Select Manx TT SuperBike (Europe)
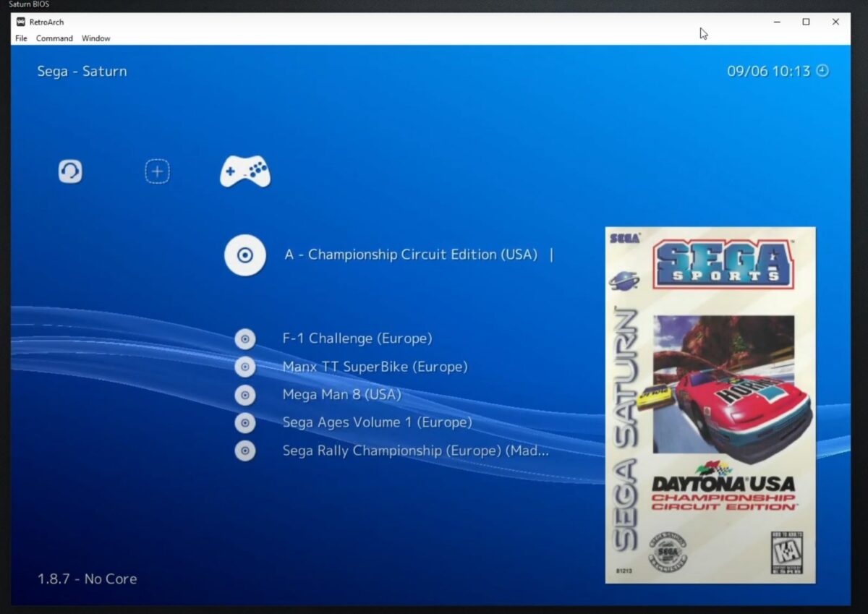Image resolution: width=868 pixels, height=614 pixels. tap(375, 367)
